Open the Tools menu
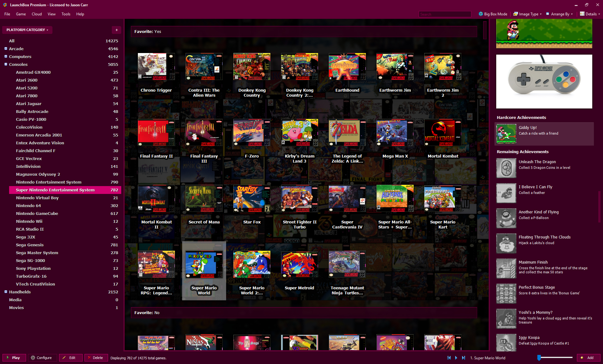The image size is (603, 364). (x=66, y=14)
